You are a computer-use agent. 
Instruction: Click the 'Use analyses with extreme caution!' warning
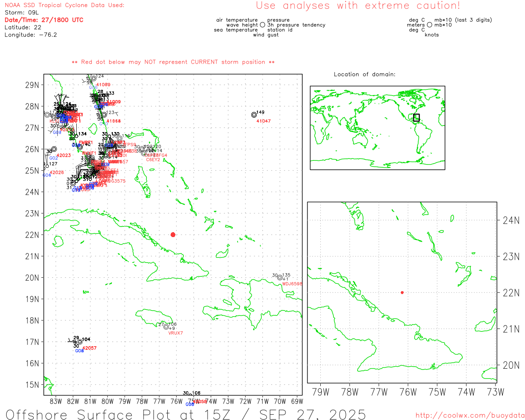pos(358,5)
